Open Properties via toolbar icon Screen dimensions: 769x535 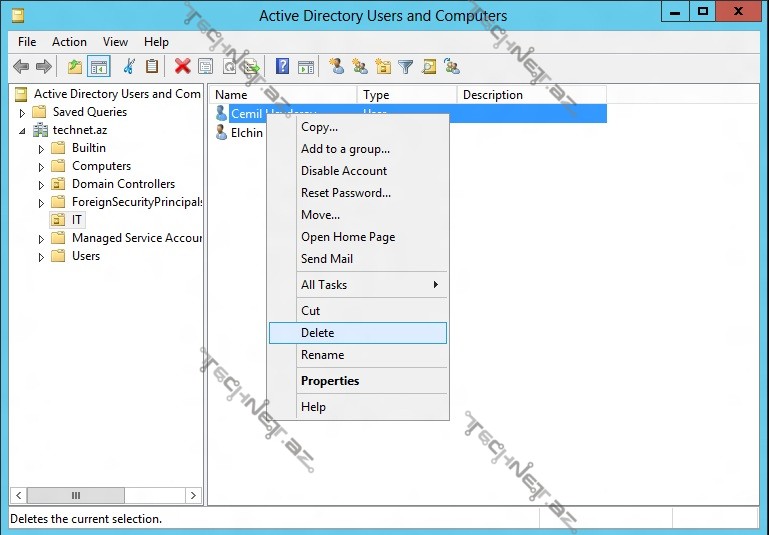205,66
